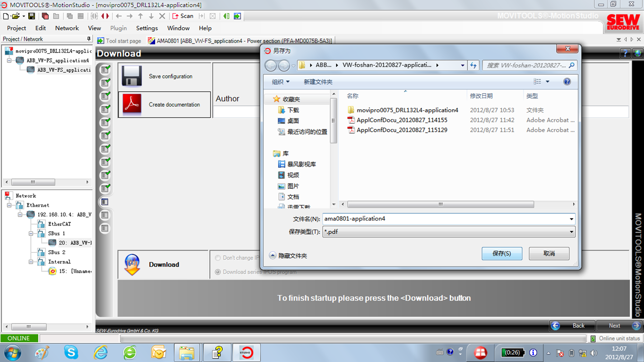Click the Scan toolbar button
This screenshot has width=644, height=362.
(x=183, y=16)
